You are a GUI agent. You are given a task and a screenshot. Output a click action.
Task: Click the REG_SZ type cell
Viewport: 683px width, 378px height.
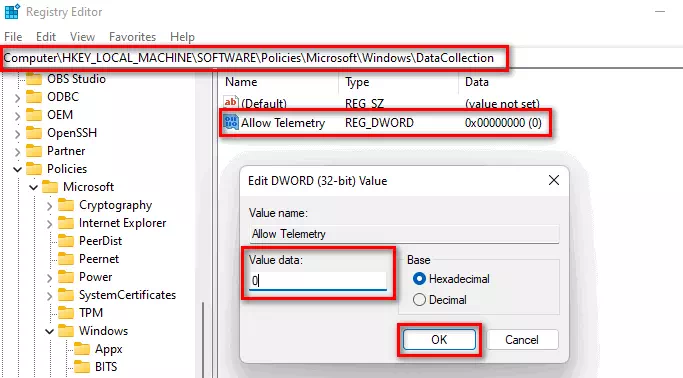[x=365, y=104]
